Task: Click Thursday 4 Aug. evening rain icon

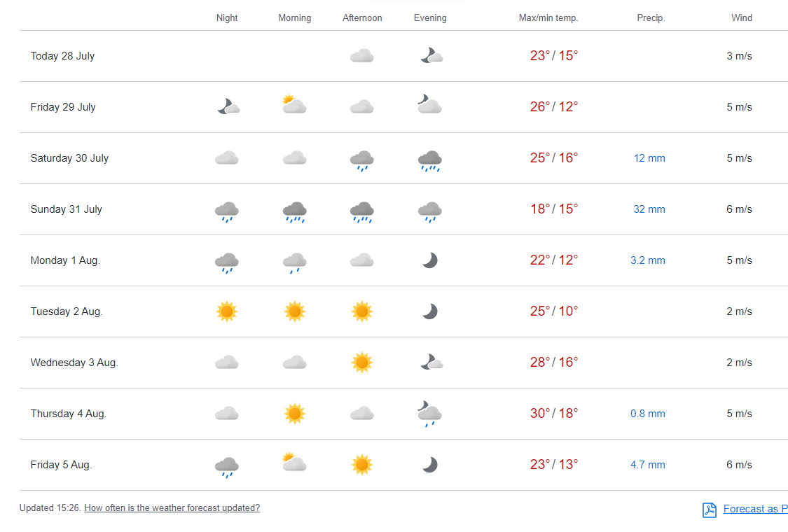Action: click(429, 414)
